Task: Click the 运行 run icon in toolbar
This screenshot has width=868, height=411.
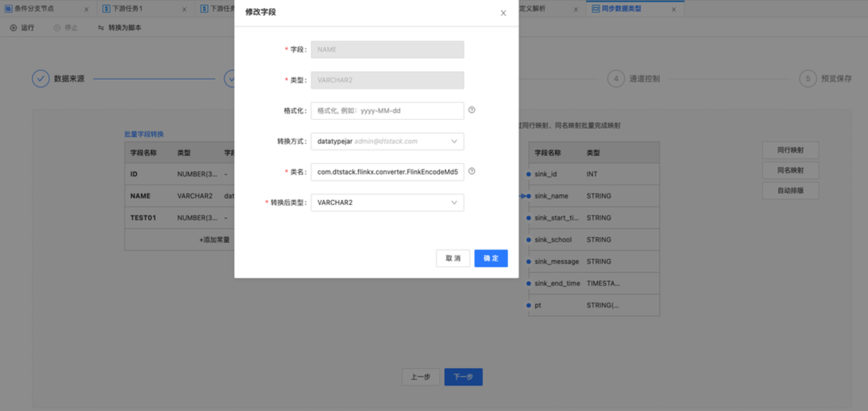Action: pyautogui.click(x=13, y=28)
